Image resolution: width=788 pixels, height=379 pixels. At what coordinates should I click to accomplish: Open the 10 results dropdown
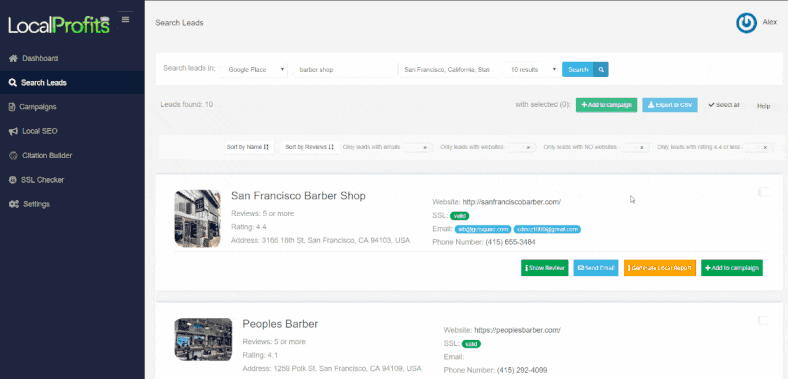tap(533, 69)
